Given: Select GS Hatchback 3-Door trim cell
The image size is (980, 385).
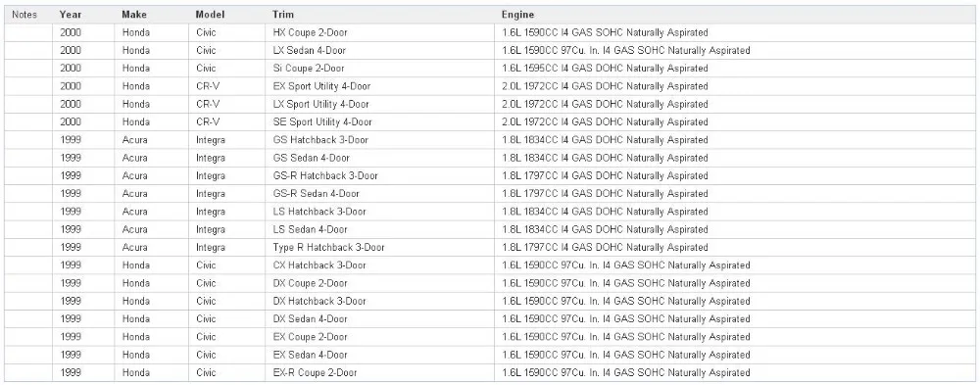Looking at the screenshot, I should point(380,140).
